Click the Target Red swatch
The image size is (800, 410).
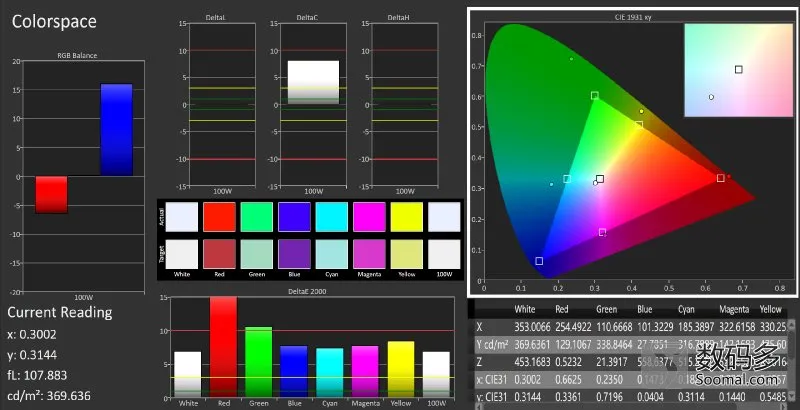(219, 254)
